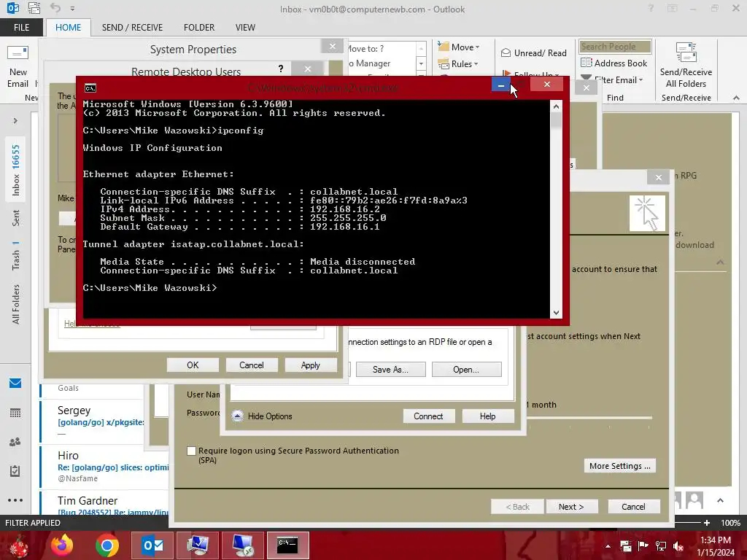Click the Outlook taskbar button
This screenshot has width=747, height=560.
click(x=152, y=545)
